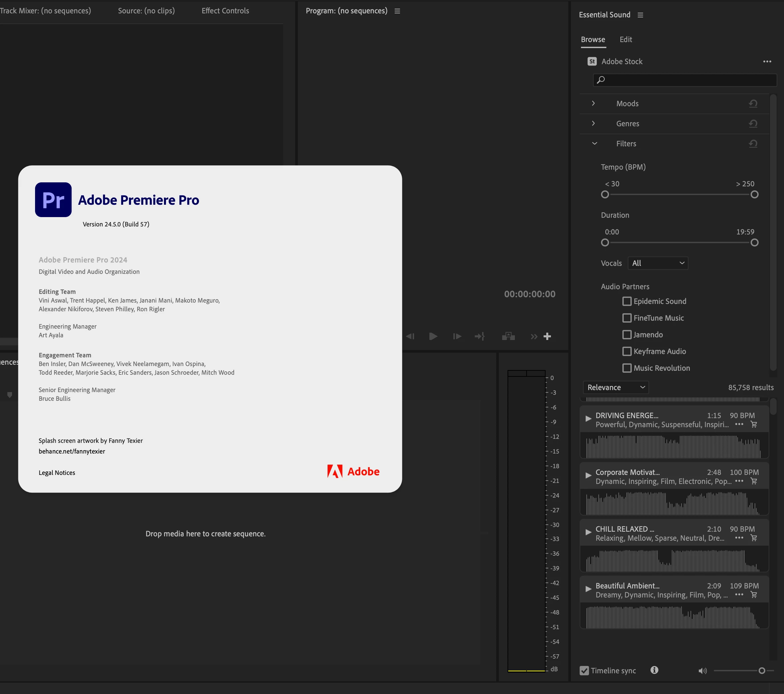Click the Adobe Stock search field
This screenshot has height=694, width=784.
(687, 80)
